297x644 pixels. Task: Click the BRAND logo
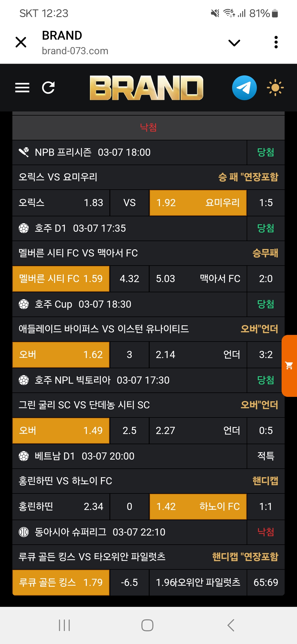click(x=146, y=88)
